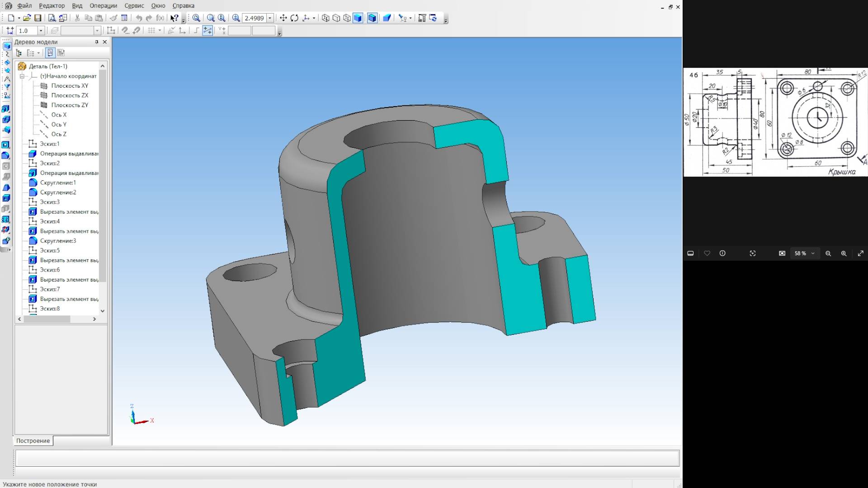Viewport: 868px width, 488px height.
Task: Open the Операции menu
Action: 103,6
